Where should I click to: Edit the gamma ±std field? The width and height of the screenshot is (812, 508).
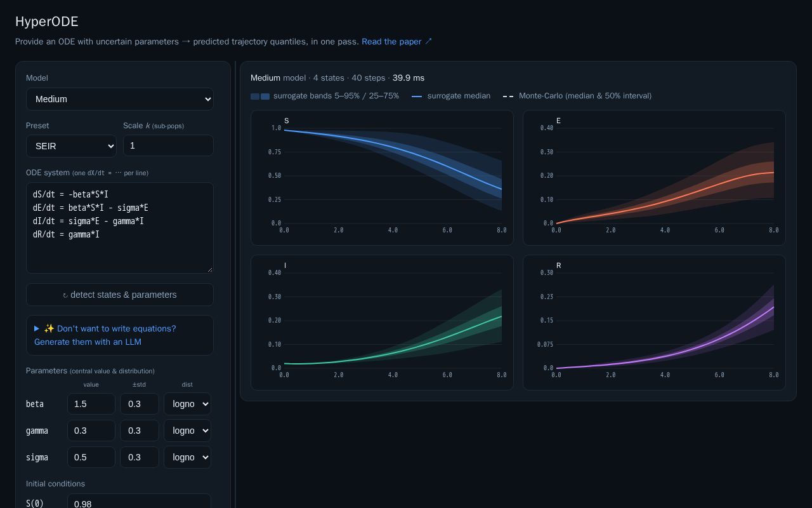pos(140,431)
